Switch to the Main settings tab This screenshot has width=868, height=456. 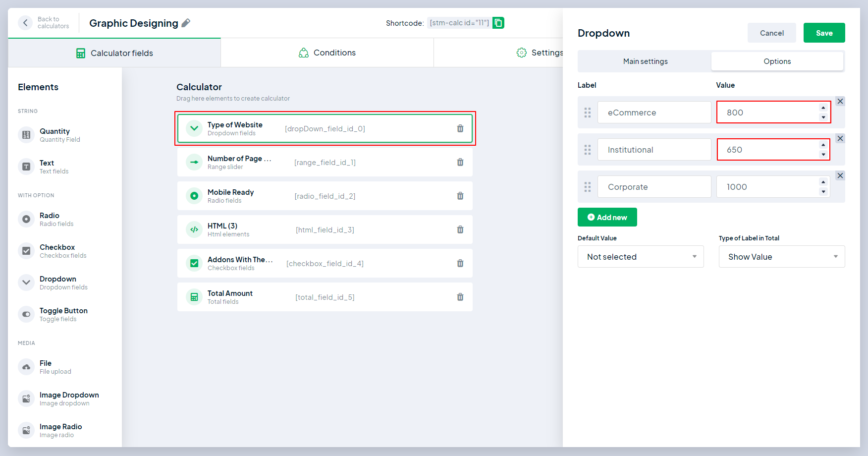coord(645,61)
